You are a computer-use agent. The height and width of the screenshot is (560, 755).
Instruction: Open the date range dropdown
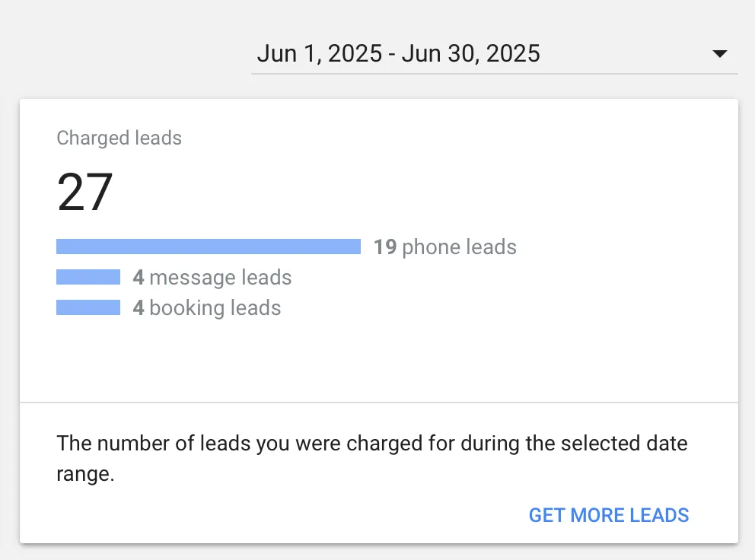[494, 53]
